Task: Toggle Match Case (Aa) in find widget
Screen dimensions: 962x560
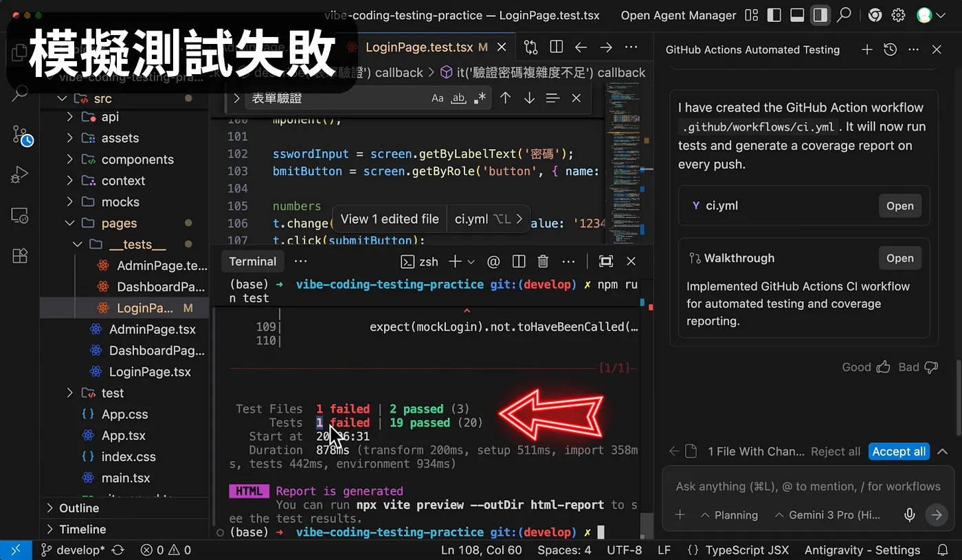Action: point(438,98)
